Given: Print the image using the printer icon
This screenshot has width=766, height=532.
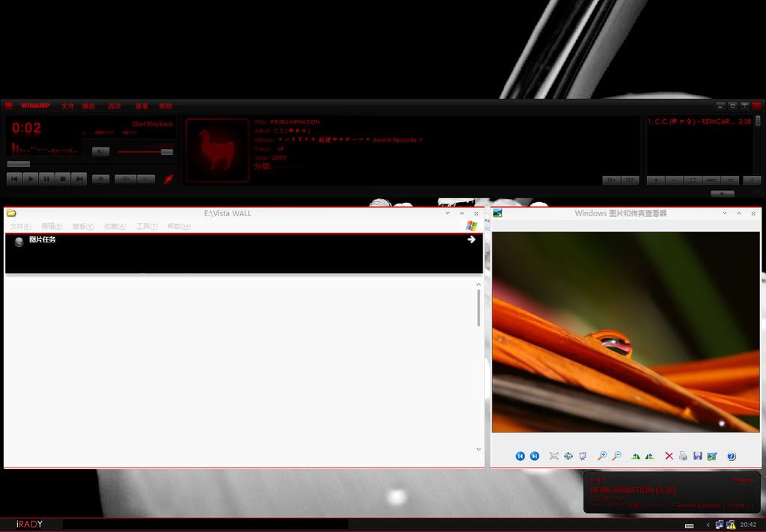Looking at the screenshot, I should point(683,456).
